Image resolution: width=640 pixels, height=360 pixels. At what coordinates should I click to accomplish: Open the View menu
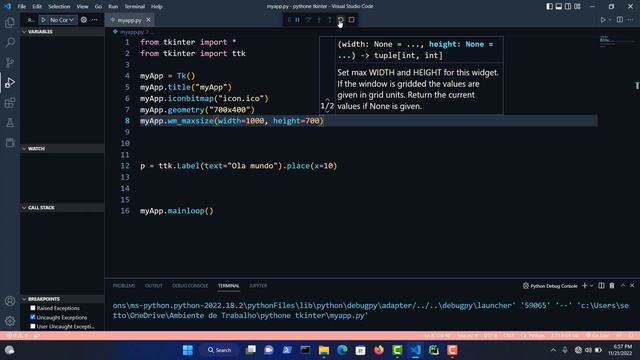[x=82, y=7]
